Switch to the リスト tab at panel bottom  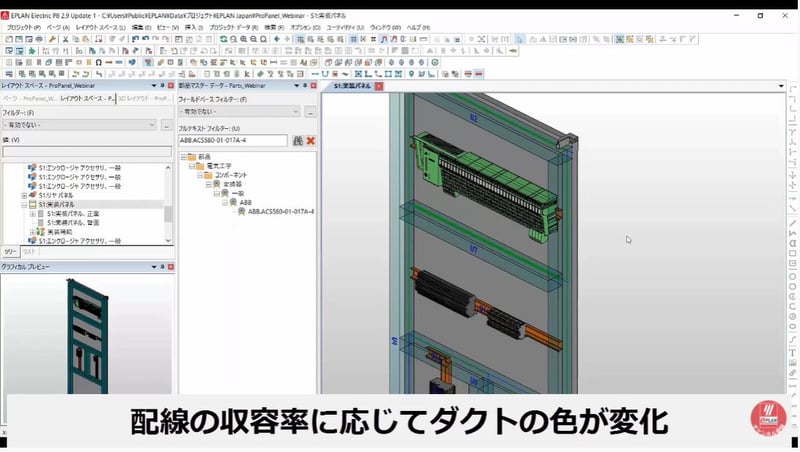pos(29,252)
